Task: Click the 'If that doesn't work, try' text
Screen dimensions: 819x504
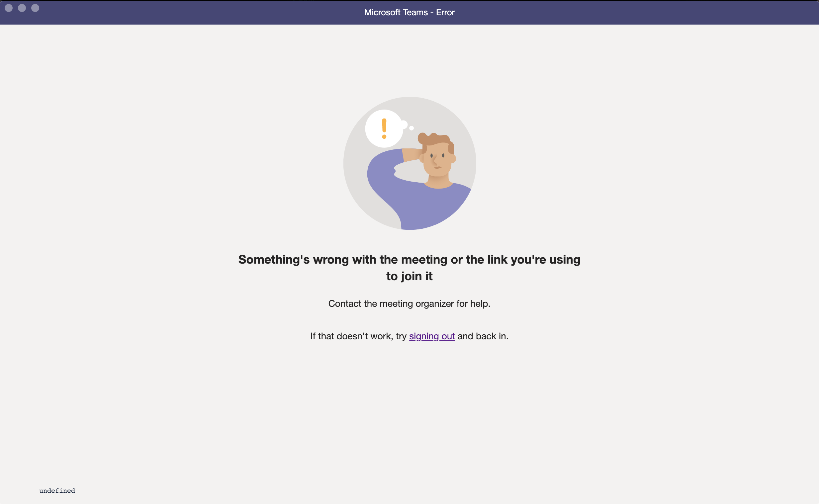Action: click(358, 336)
